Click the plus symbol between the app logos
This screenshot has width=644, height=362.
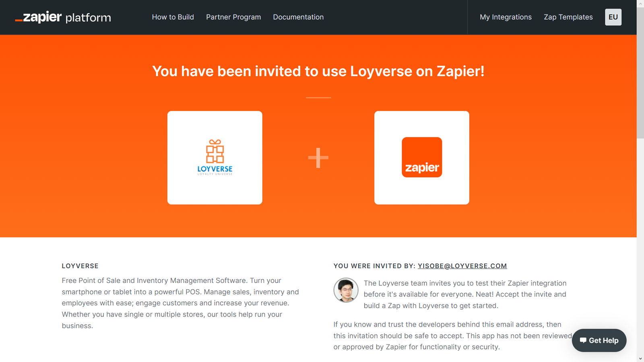[x=318, y=158]
